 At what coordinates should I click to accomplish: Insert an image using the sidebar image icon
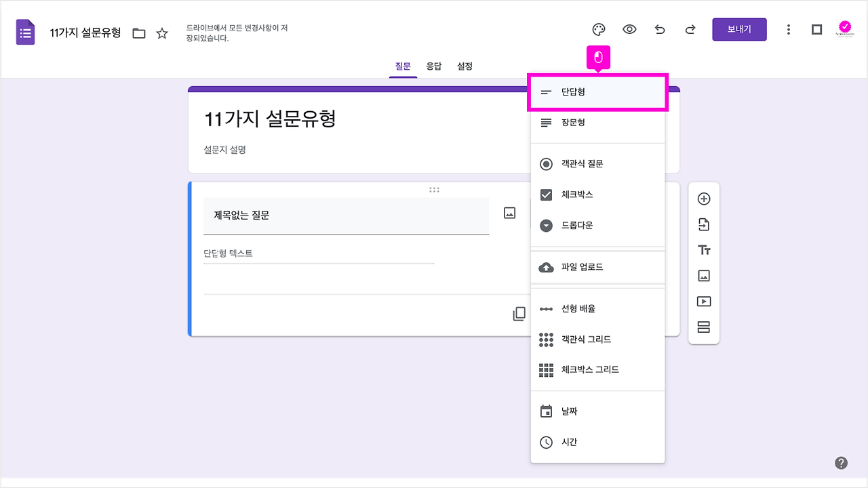[x=704, y=275]
